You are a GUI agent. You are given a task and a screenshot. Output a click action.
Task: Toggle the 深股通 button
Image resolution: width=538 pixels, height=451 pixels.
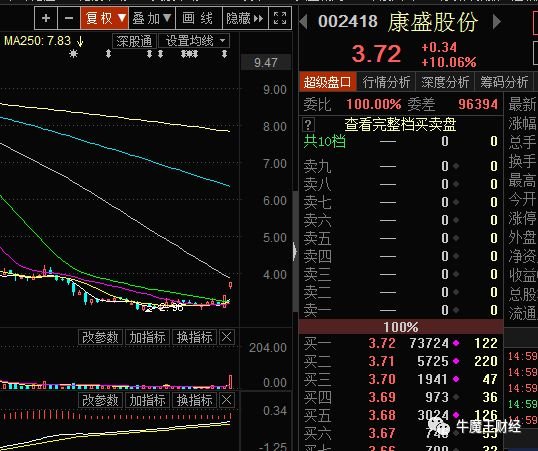[x=134, y=41]
